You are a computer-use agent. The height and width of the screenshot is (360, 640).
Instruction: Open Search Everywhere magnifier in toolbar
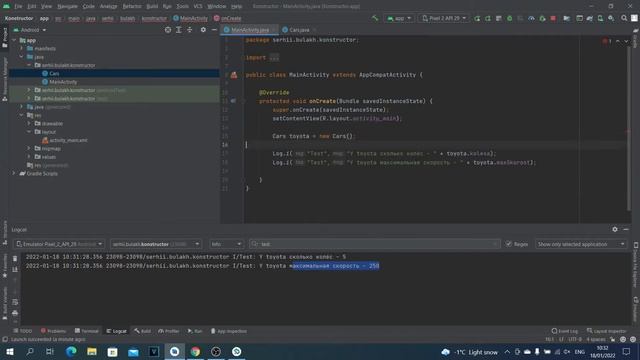pyautogui.click(x=624, y=18)
